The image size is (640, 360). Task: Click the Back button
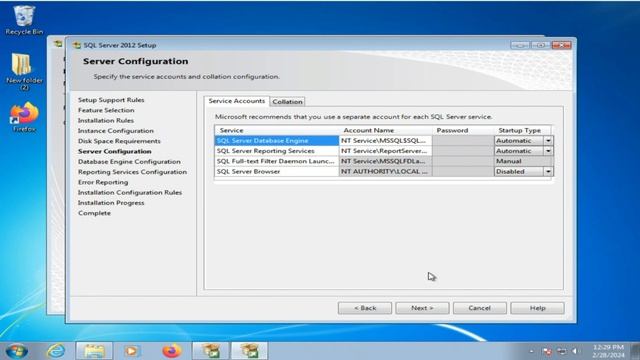(365, 308)
